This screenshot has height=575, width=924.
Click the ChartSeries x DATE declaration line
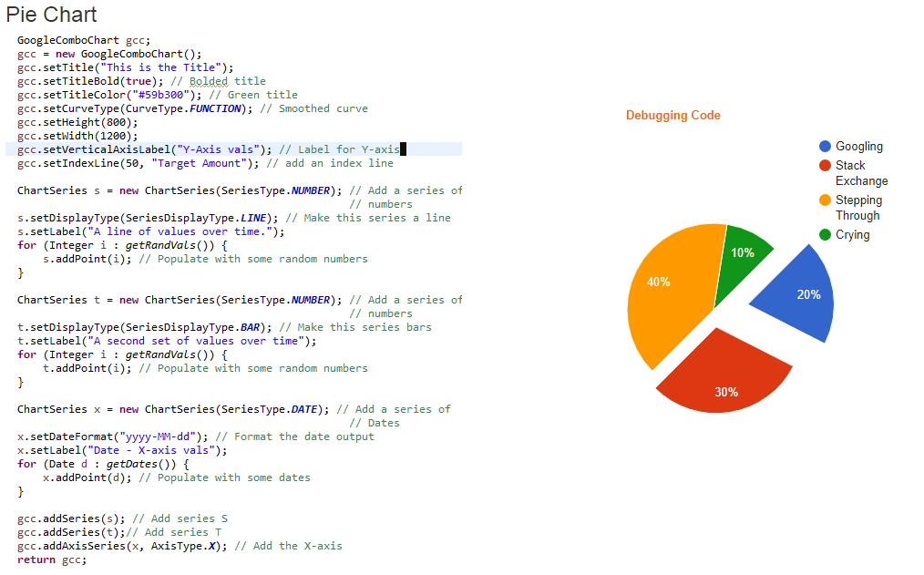(x=234, y=409)
